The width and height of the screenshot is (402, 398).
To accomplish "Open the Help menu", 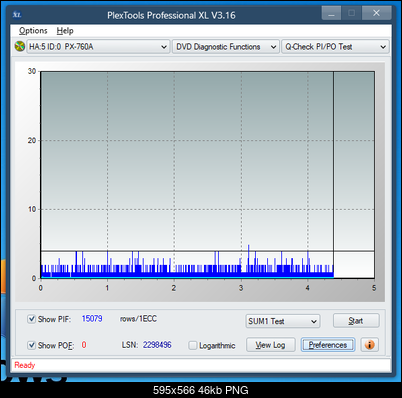I will coord(65,31).
